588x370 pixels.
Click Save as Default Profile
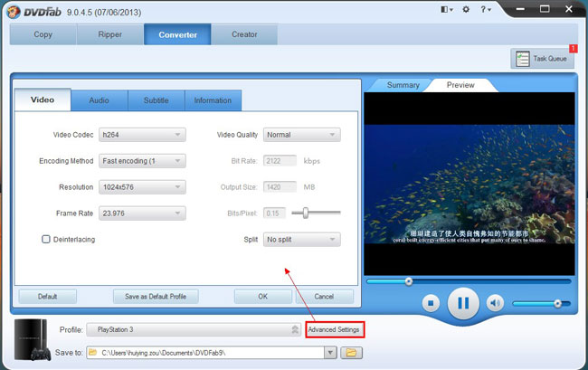coord(156,297)
